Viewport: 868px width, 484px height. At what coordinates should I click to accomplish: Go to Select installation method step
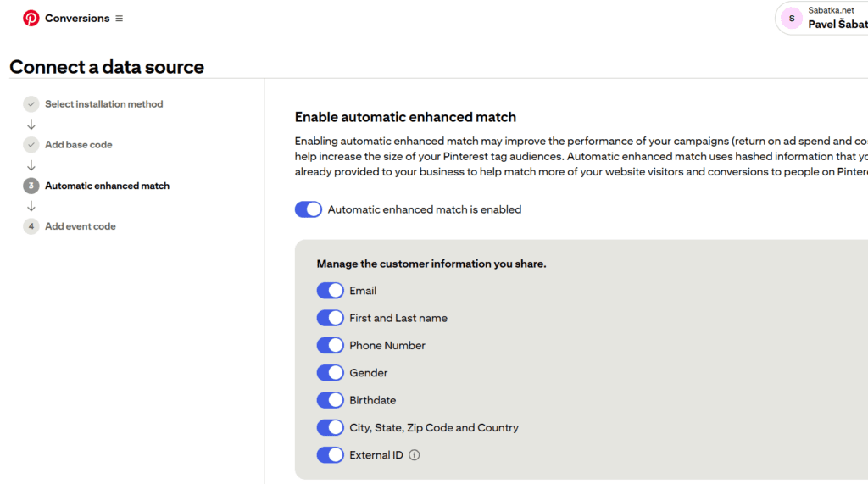tap(103, 104)
